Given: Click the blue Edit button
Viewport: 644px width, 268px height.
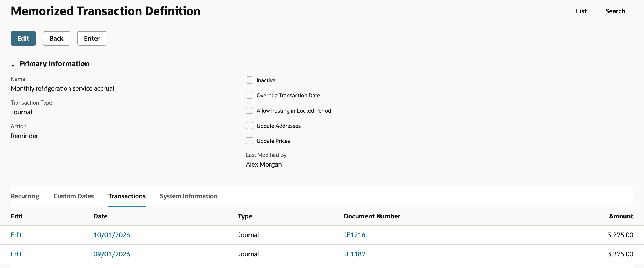Looking at the screenshot, I should tap(23, 38).
